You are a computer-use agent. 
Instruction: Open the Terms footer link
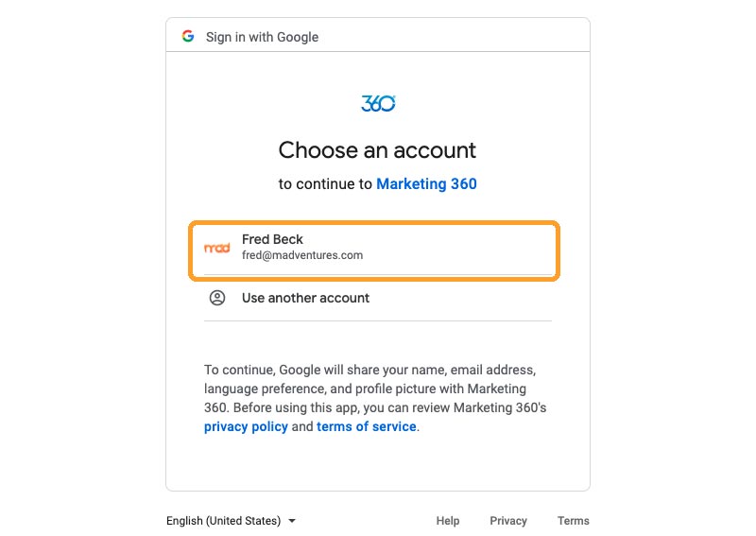(574, 521)
